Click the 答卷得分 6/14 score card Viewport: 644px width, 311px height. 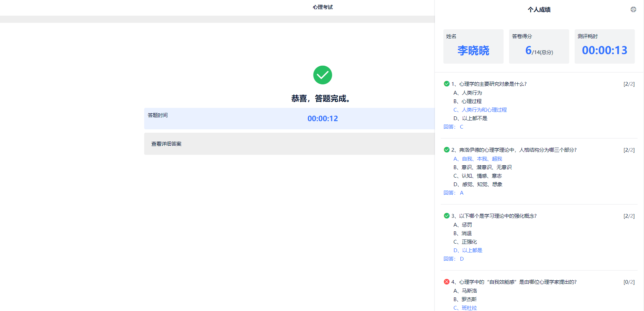click(x=539, y=46)
